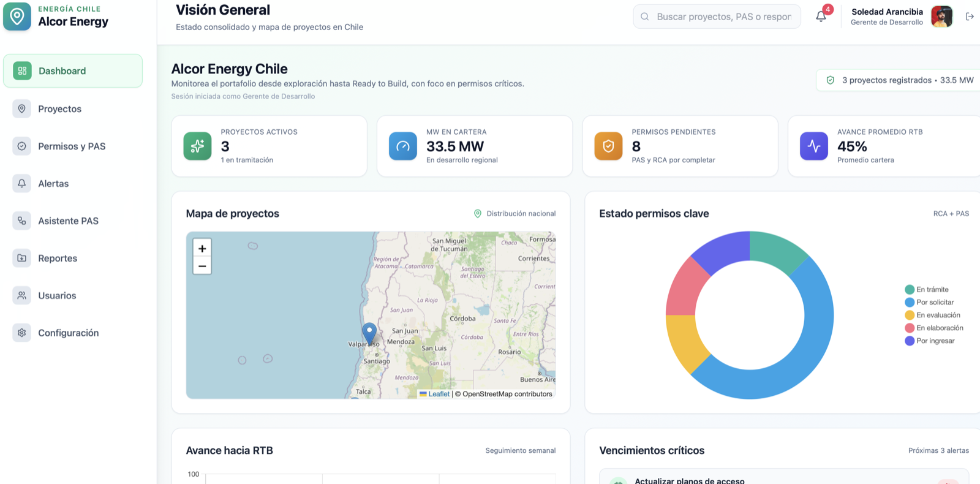Click the blue project marker near Valparaíso
Viewport: 980px width, 484px height.
pos(369,333)
